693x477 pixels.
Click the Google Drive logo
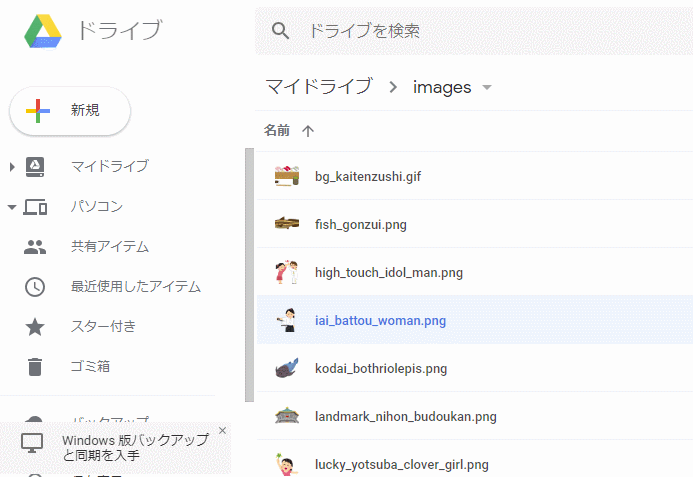point(43,31)
